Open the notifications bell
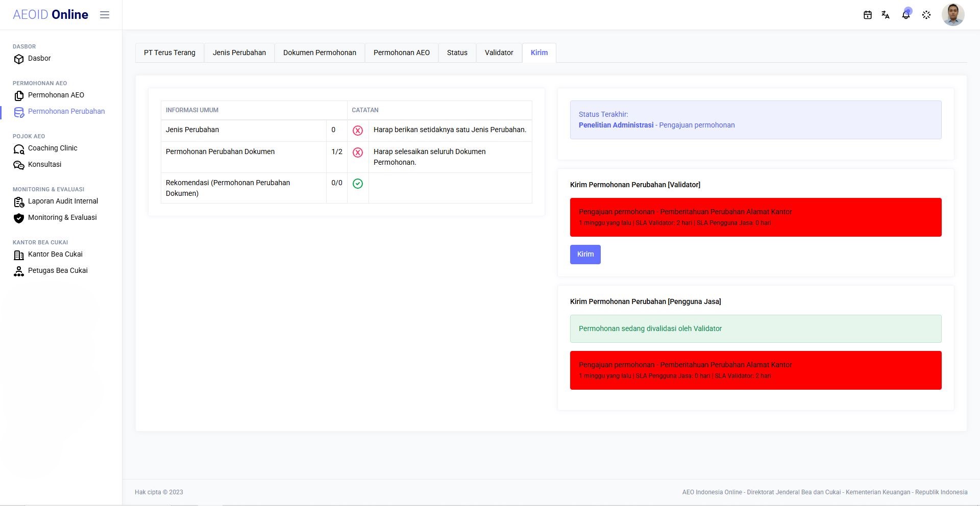This screenshot has width=980, height=506. coord(906,15)
